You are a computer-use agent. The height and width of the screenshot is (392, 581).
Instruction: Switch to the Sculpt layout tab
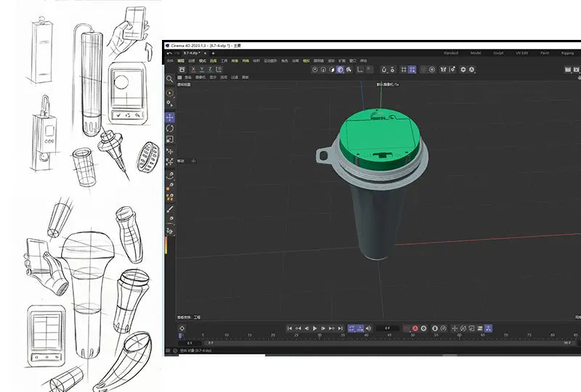pos(498,53)
